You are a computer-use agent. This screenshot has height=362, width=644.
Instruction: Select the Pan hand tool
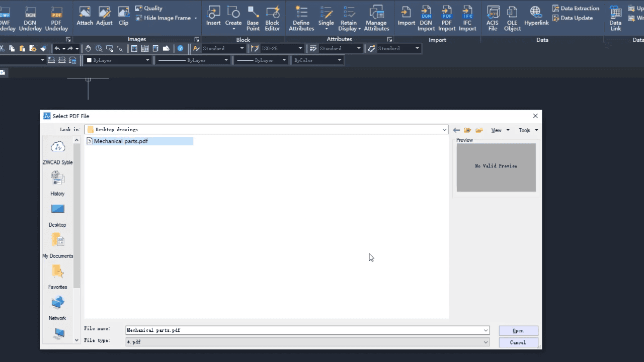88,48
